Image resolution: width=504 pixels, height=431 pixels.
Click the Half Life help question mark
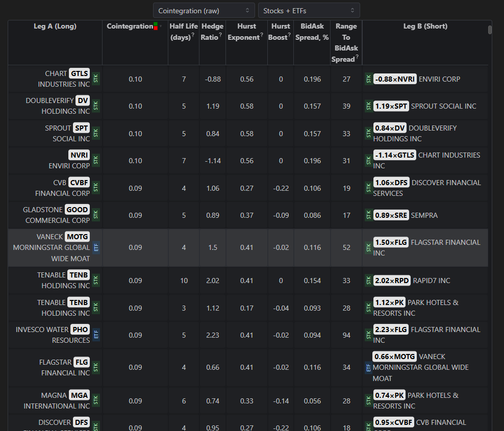coord(193,35)
